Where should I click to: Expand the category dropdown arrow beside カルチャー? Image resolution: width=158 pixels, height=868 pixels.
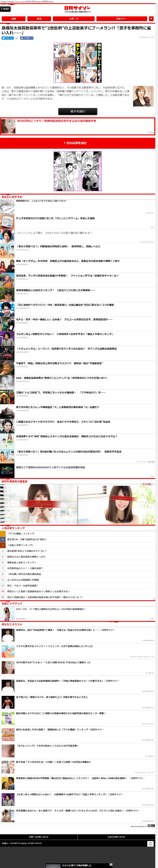pos(151,18)
